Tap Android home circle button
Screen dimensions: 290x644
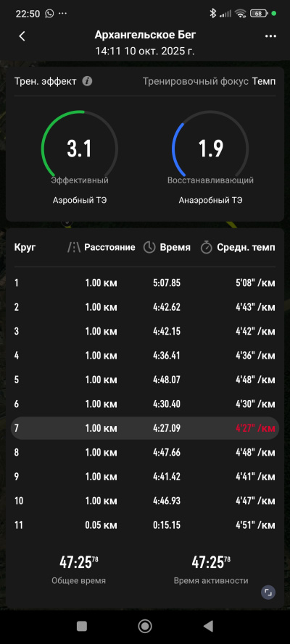tap(145, 626)
